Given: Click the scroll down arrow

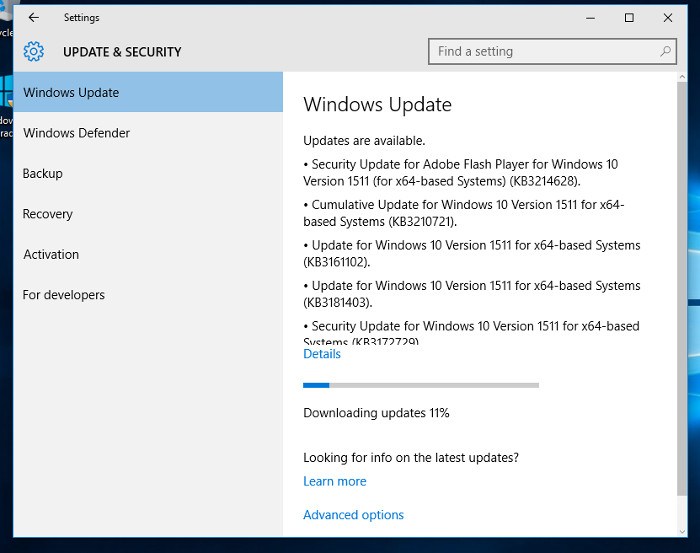Looking at the screenshot, I should click(682, 531).
